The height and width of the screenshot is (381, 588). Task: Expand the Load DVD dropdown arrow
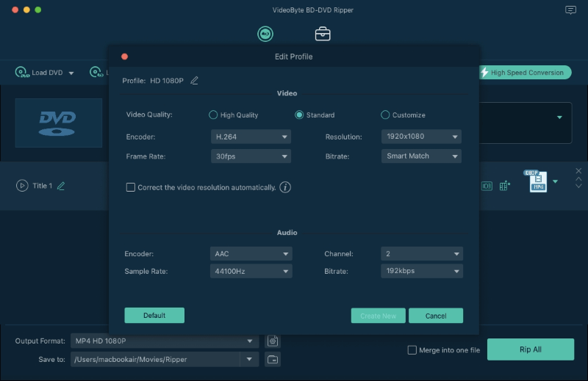click(x=71, y=73)
